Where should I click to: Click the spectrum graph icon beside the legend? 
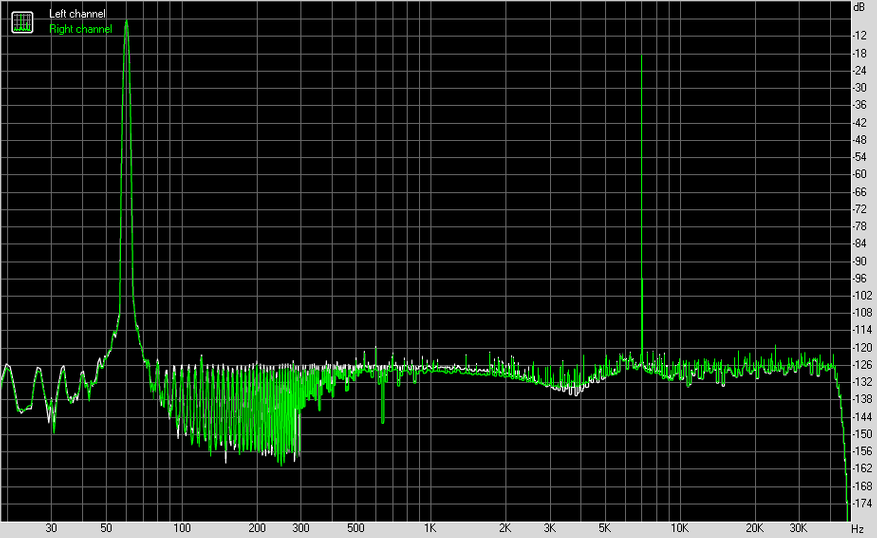click(22, 22)
